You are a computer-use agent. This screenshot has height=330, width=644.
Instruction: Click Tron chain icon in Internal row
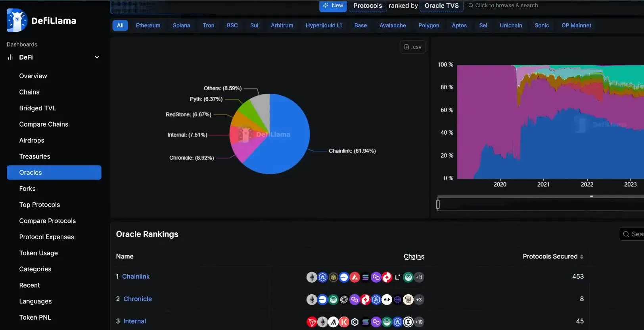pyautogui.click(x=312, y=322)
